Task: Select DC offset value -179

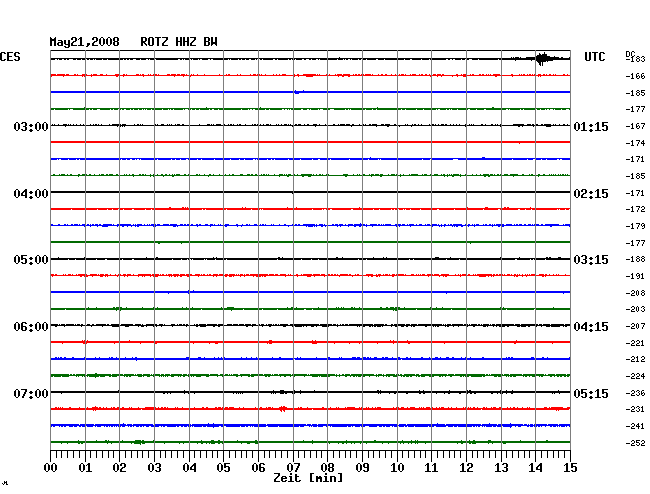Action: 635,226
